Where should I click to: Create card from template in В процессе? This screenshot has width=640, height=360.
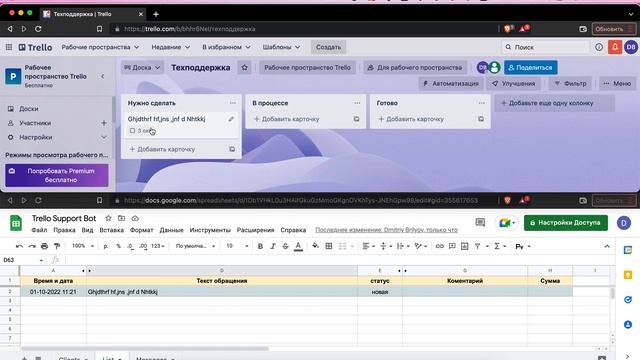pos(356,119)
